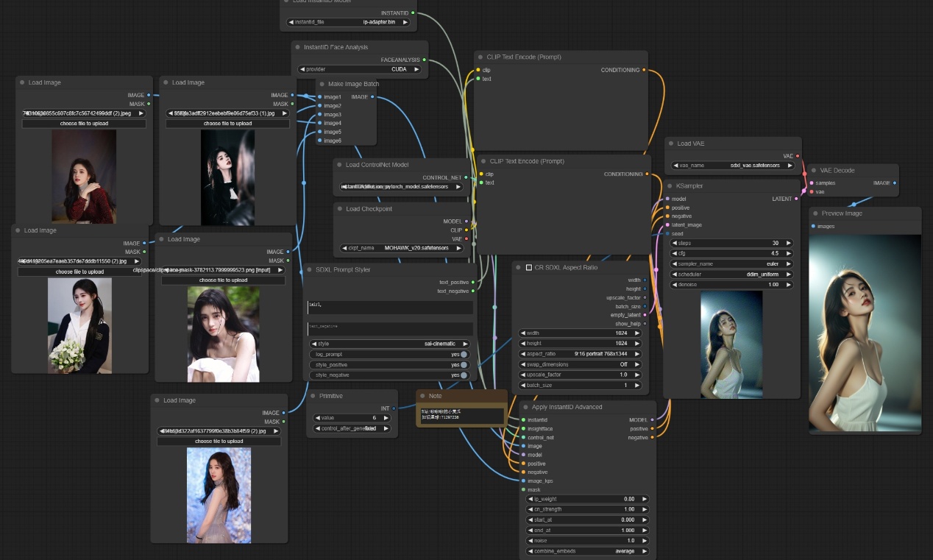Screen dimensions: 933x560
Task: Click the denoise value slider in KSampler
Action: [x=732, y=284]
